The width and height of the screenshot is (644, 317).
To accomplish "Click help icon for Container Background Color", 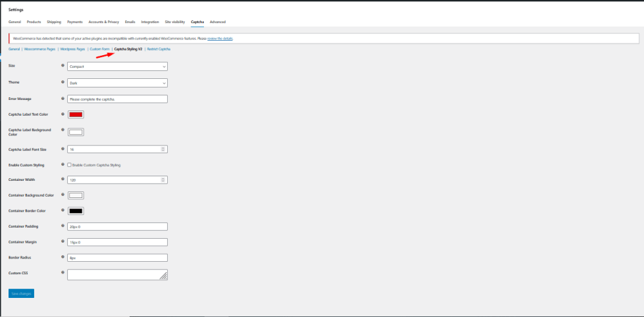I will 62,195.
